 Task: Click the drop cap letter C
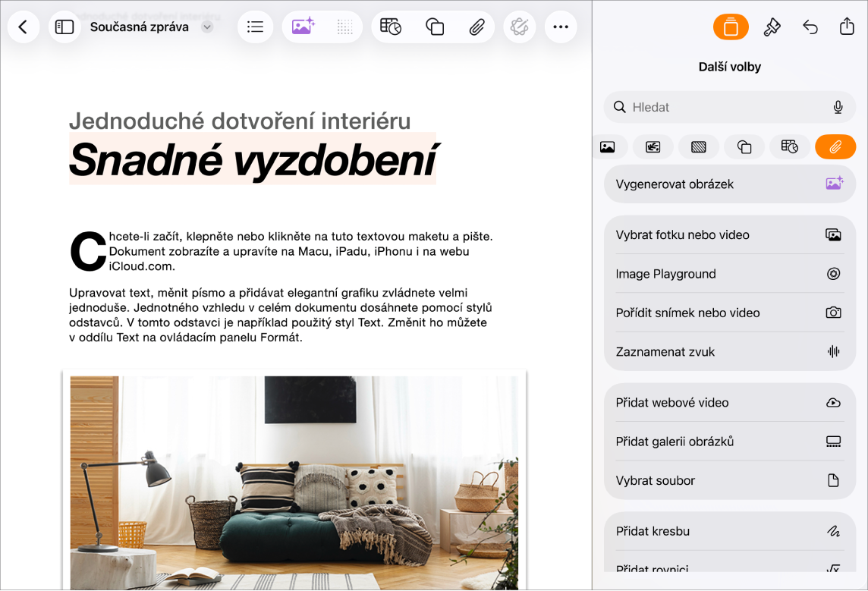(88, 252)
